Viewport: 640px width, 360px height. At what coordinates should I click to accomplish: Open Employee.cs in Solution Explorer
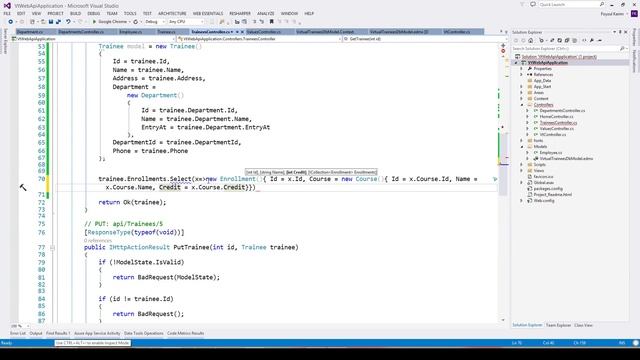(x=551, y=153)
